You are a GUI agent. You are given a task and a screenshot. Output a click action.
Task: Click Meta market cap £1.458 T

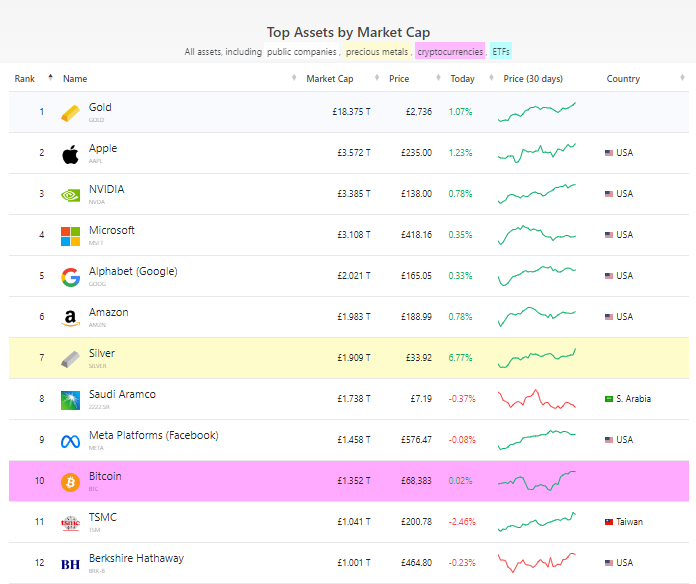[354, 440]
